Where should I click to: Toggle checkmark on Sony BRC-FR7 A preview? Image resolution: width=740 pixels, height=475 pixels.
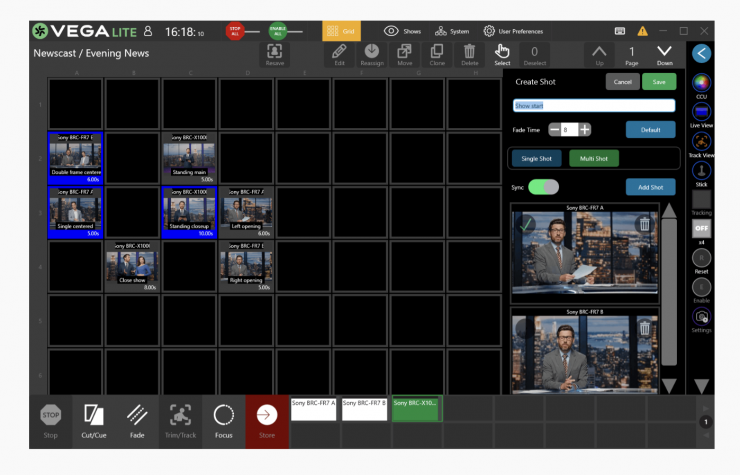coord(527,224)
